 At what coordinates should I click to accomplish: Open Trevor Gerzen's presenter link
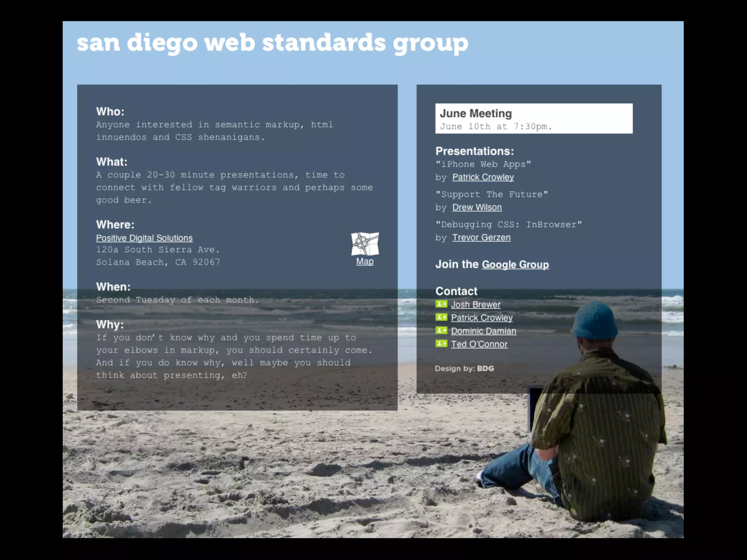(481, 238)
